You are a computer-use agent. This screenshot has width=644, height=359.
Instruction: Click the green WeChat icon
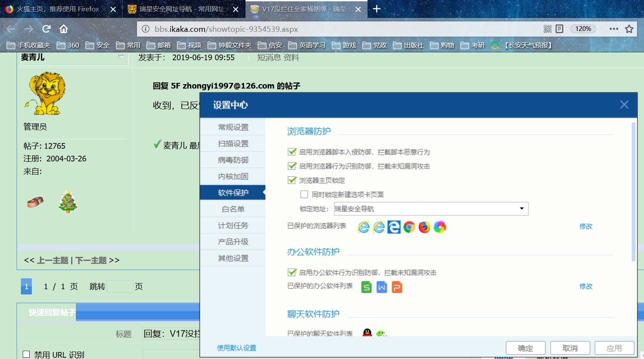382,333
